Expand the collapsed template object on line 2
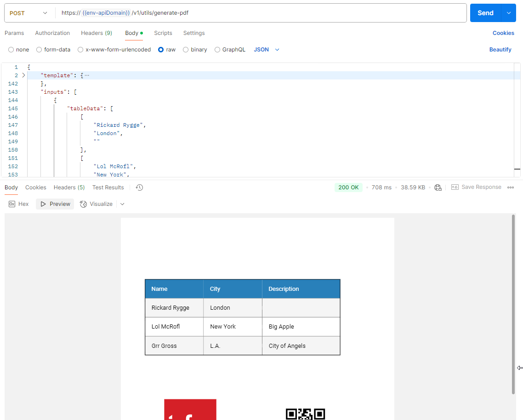 click(x=23, y=75)
